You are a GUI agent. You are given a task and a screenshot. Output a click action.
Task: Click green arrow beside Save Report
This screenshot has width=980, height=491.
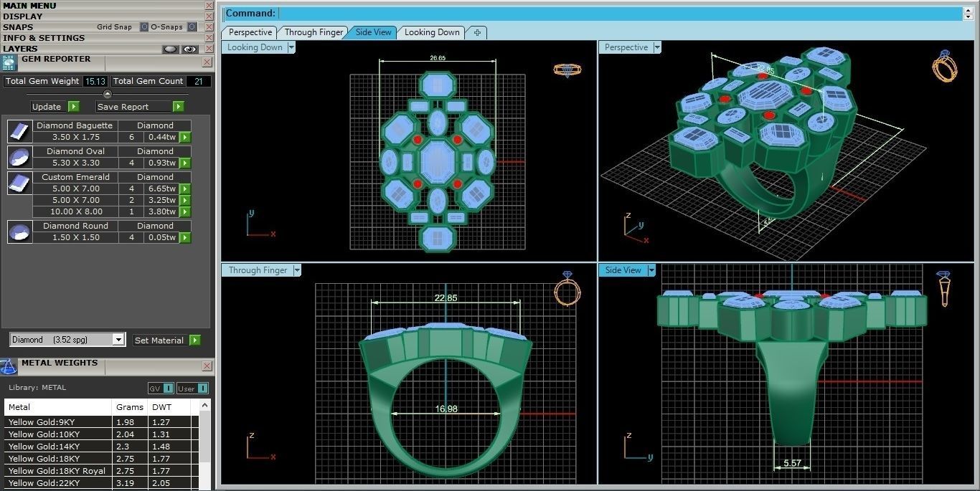(x=179, y=107)
